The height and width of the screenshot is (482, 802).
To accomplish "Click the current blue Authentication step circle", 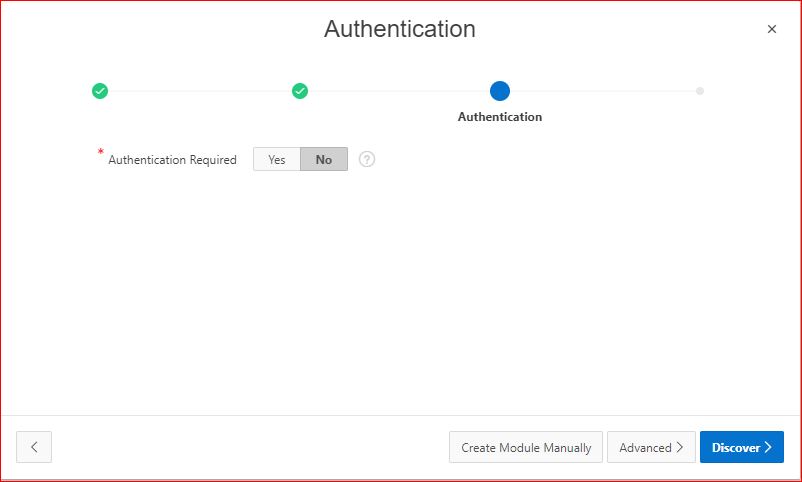I will pos(500,91).
